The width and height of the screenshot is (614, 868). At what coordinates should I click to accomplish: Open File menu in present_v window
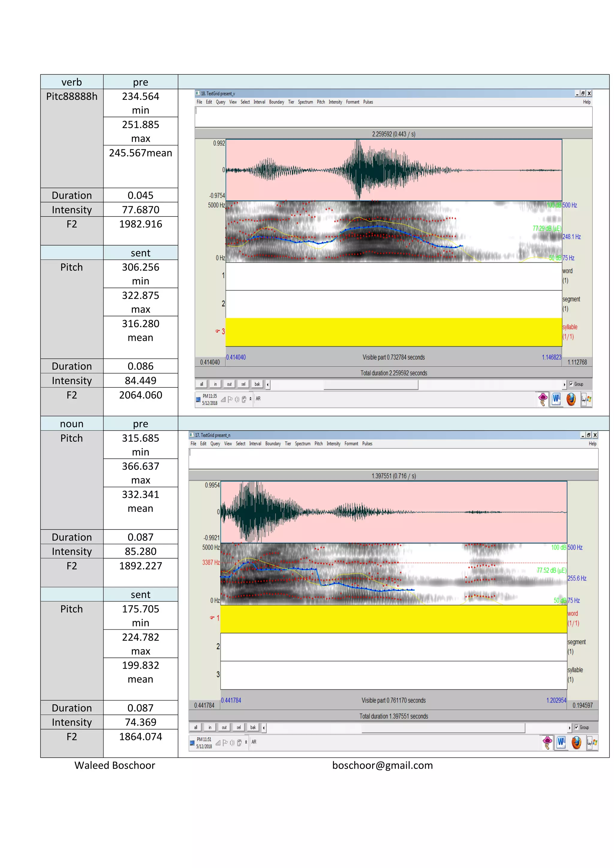[x=199, y=102]
